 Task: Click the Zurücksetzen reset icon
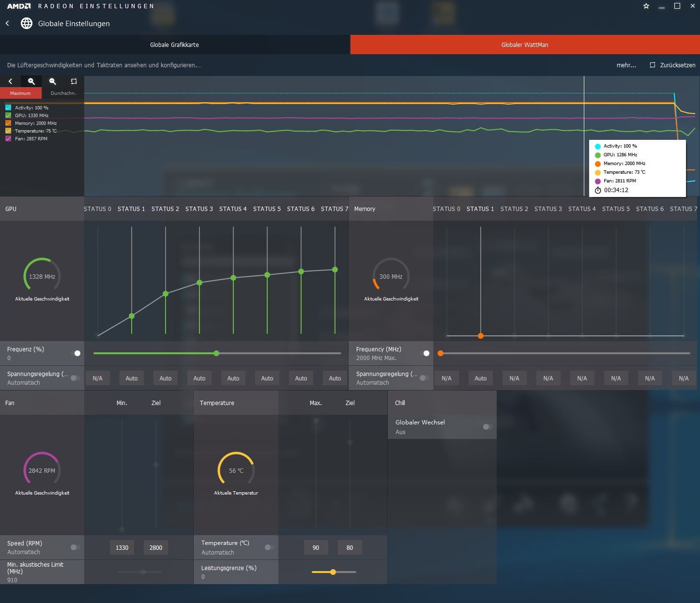[x=653, y=65]
